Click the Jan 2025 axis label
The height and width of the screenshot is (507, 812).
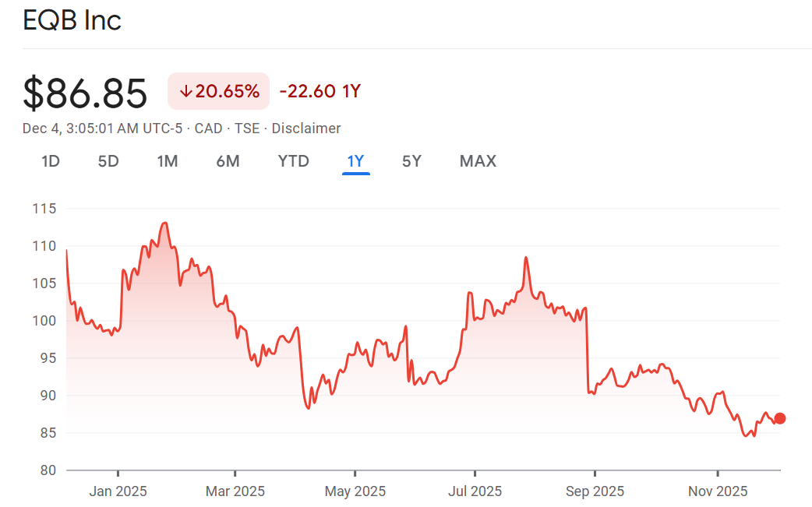coord(118,491)
